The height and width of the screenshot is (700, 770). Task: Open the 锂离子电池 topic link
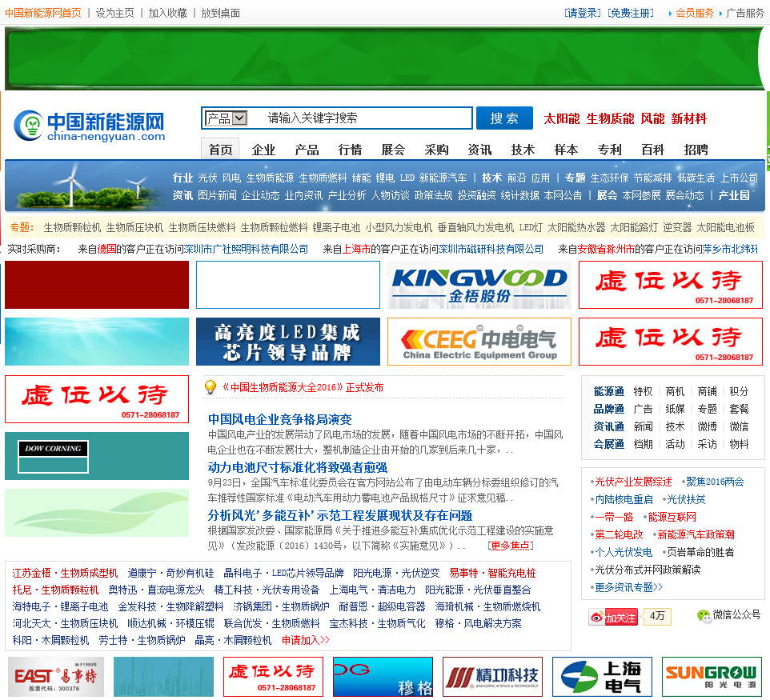(336, 227)
